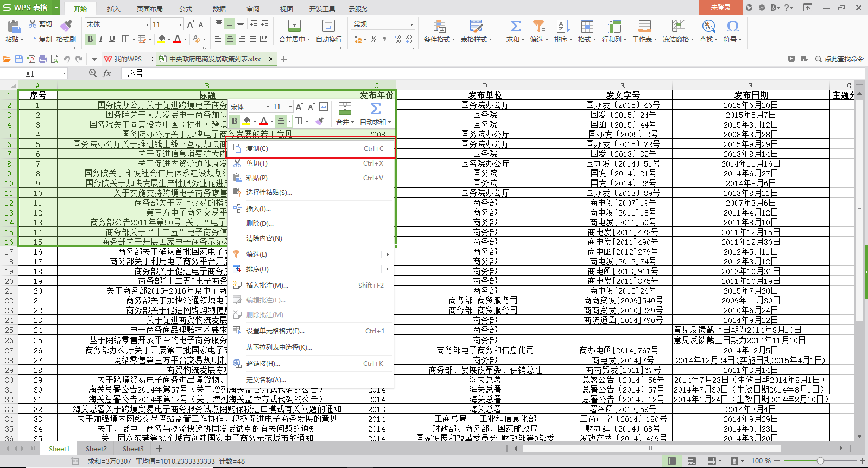The width and height of the screenshot is (868, 468).
Task: Toggle Bold in the ribbon
Action: point(90,39)
